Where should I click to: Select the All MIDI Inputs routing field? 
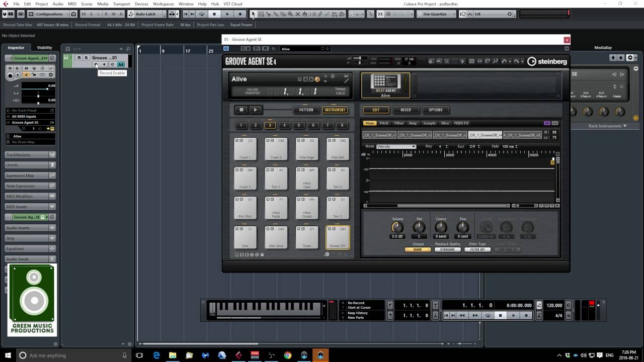tap(30, 116)
